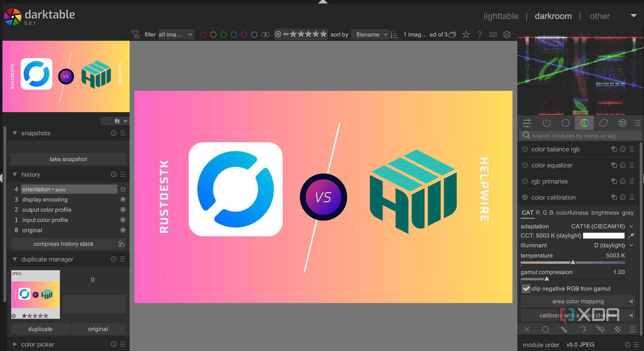Click compress history stack button

64,244
